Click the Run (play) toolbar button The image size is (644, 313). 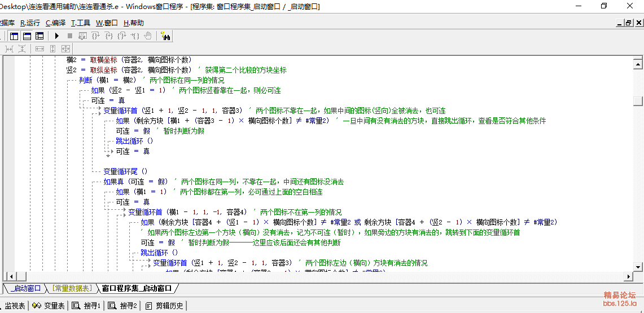57,36
